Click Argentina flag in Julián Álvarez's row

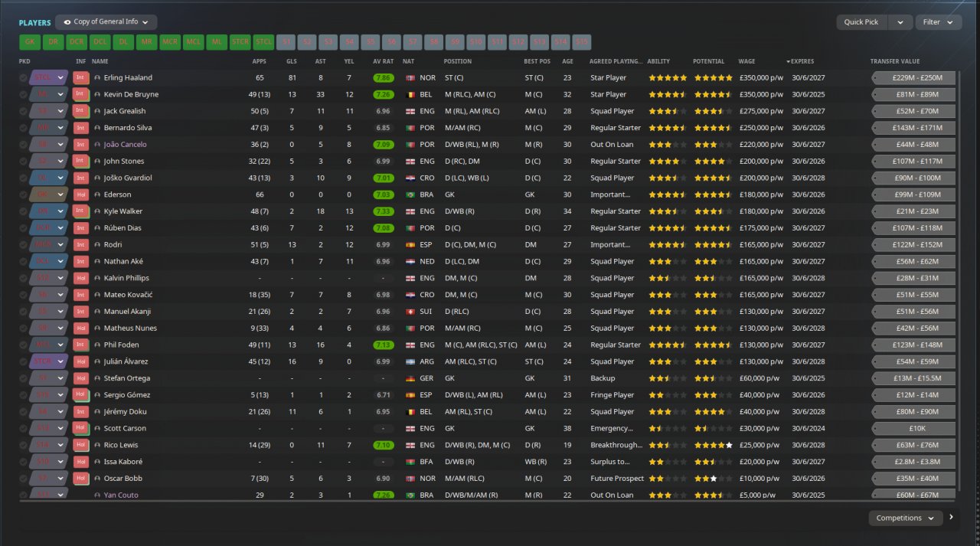pos(410,361)
